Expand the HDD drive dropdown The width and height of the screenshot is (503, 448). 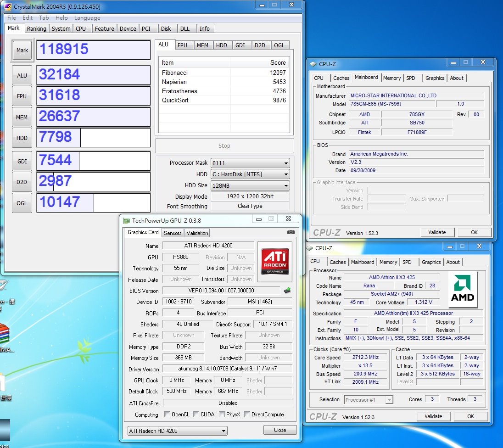250,174
